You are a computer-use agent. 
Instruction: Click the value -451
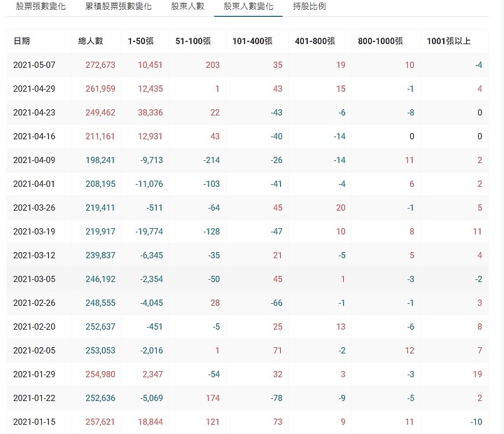pos(155,327)
